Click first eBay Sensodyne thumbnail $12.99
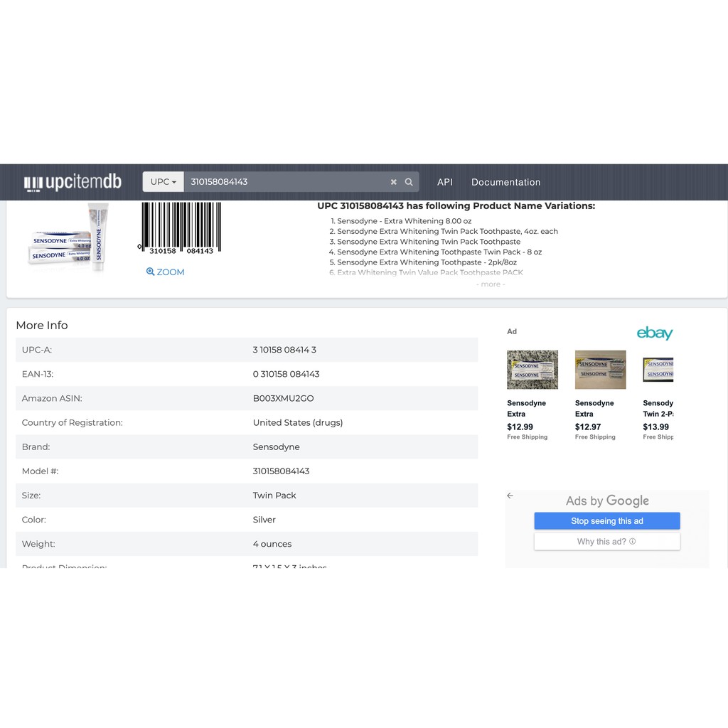728x728 pixels. [532, 370]
